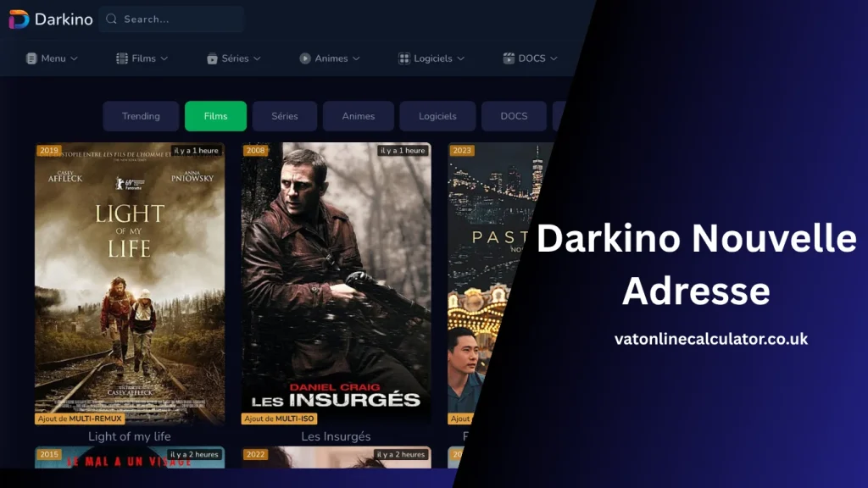Click the 2023 year badge
The width and height of the screenshot is (868, 488).
point(462,151)
